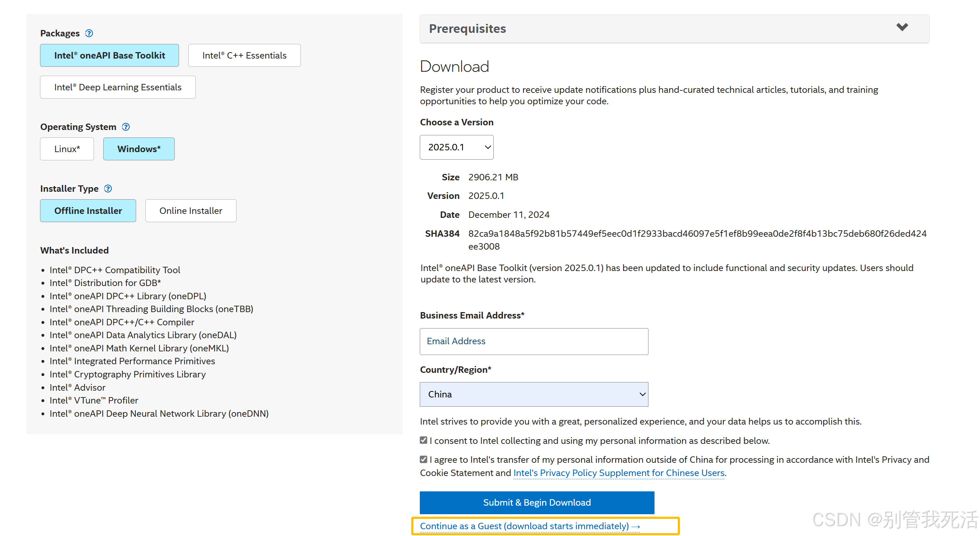Toggle the agree to data transfer checkbox
Image resolution: width=980 pixels, height=536 pixels.
423,459
